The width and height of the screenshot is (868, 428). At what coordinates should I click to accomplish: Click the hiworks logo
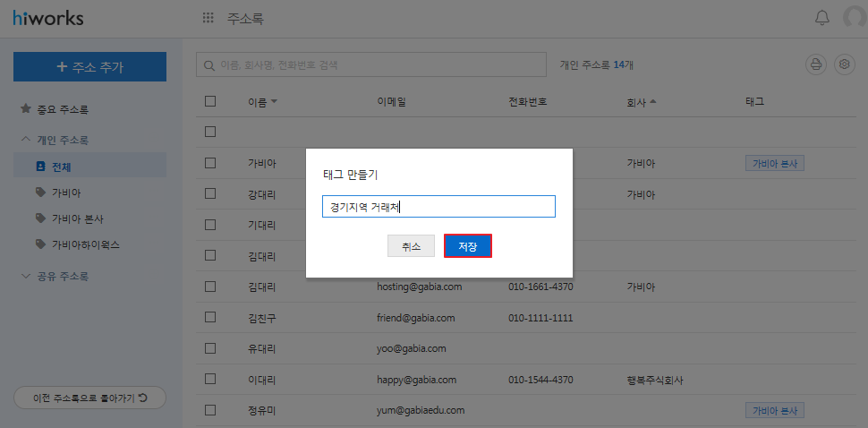point(47,18)
